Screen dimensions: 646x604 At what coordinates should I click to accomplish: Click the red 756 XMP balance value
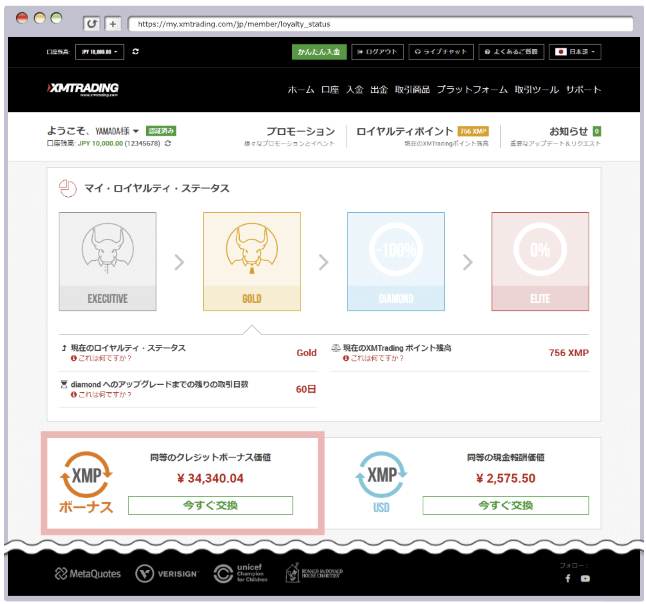click(569, 353)
